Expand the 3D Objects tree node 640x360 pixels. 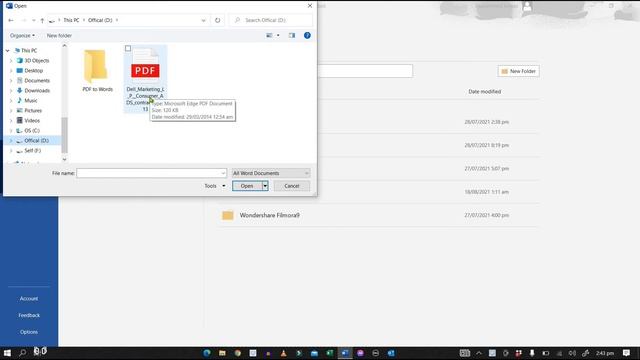pos(11,61)
